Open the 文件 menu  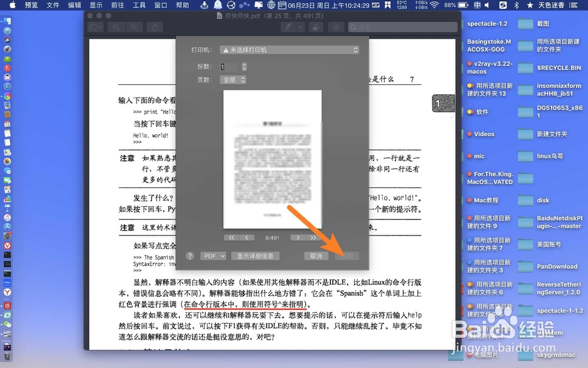(x=53, y=5)
